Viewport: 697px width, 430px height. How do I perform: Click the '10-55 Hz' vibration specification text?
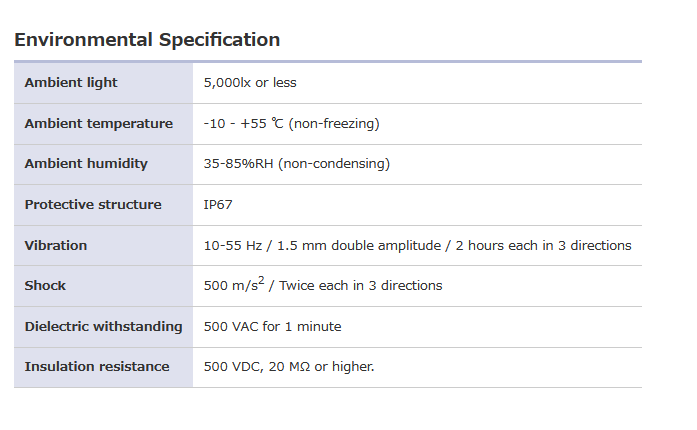[x=231, y=246]
